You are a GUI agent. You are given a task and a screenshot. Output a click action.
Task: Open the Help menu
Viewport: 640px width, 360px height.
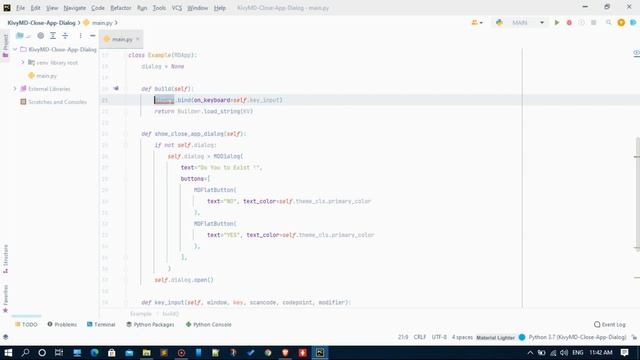220,8
